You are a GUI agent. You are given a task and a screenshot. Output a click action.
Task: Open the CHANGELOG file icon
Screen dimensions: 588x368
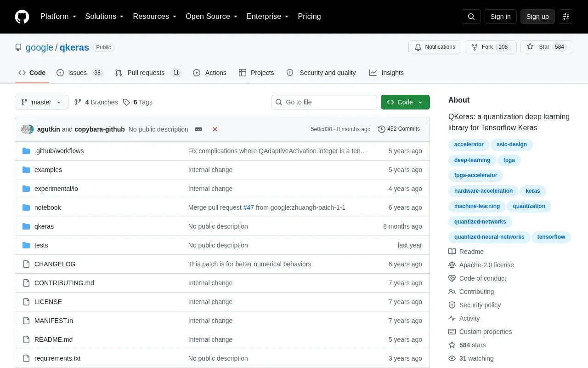click(x=26, y=264)
